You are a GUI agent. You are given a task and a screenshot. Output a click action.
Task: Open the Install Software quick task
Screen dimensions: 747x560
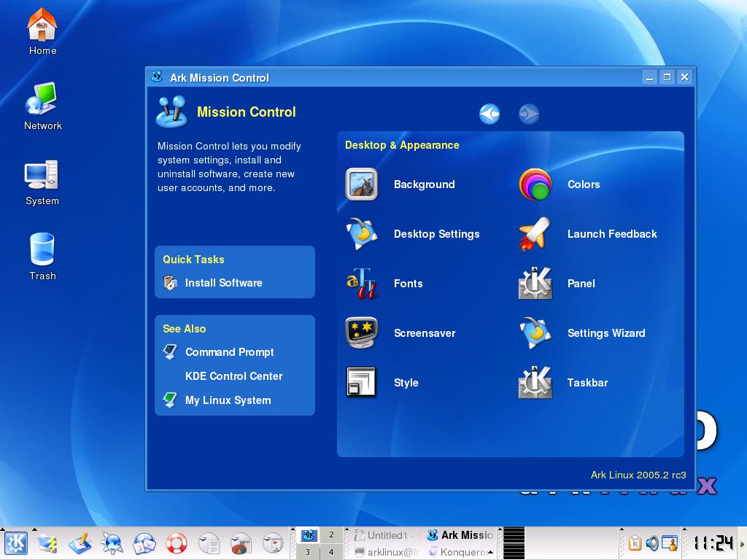(223, 283)
